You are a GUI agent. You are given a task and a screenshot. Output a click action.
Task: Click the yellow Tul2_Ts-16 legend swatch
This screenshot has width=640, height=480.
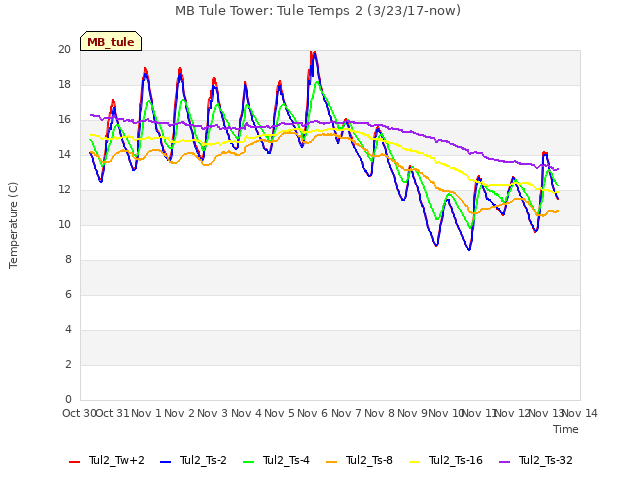(414, 462)
